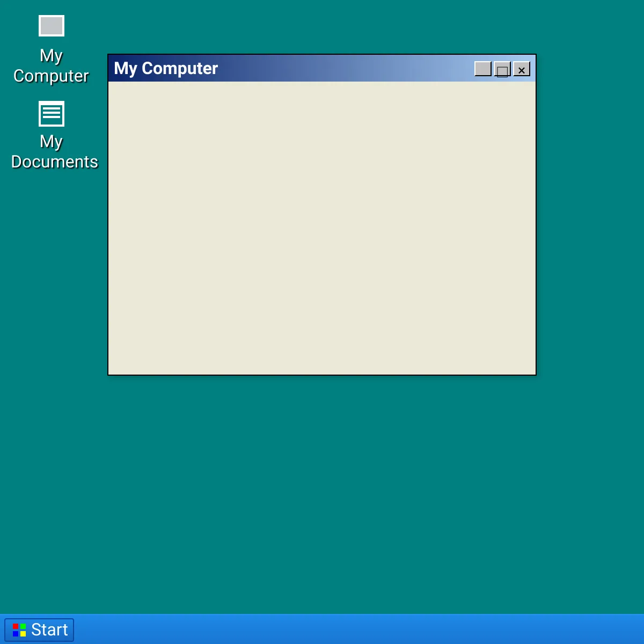
Task: Close the My Computer window
Action: coord(522,69)
